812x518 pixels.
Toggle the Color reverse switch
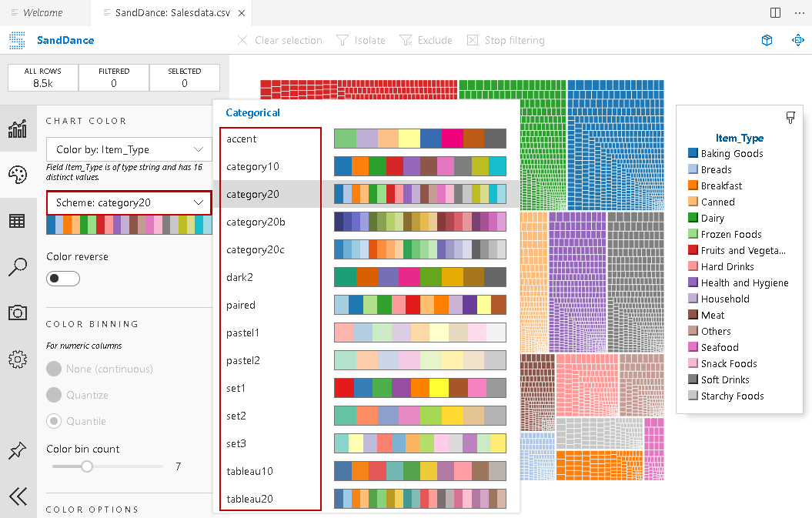(x=63, y=279)
